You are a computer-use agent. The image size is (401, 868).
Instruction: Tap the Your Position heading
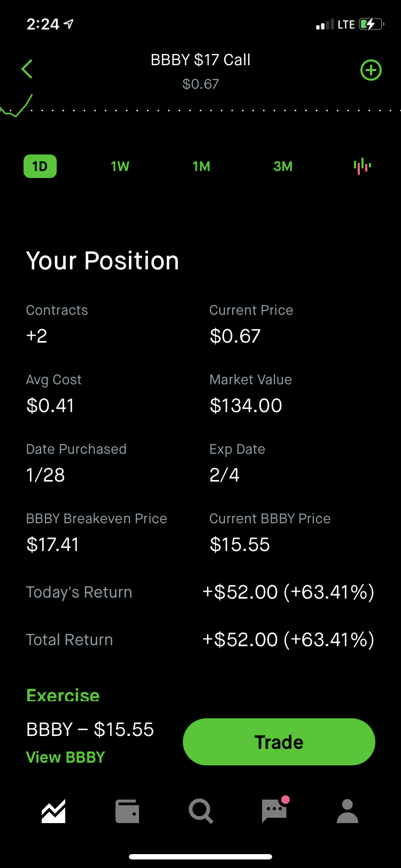tap(102, 261)
